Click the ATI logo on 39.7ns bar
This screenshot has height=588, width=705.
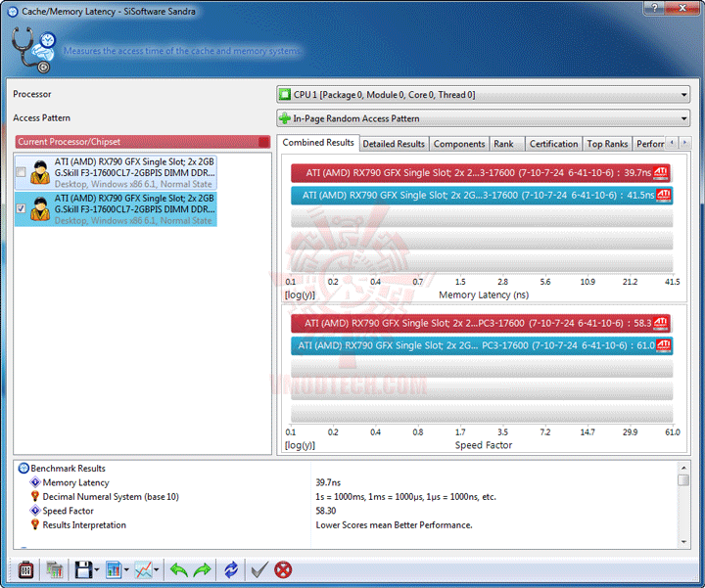tap(661, 172)
